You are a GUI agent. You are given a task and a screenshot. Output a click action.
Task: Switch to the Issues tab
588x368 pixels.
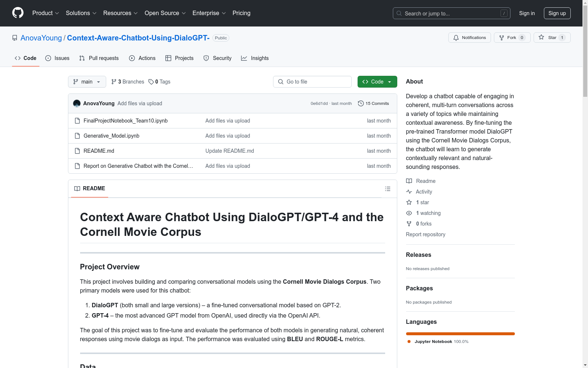(57, 58)
